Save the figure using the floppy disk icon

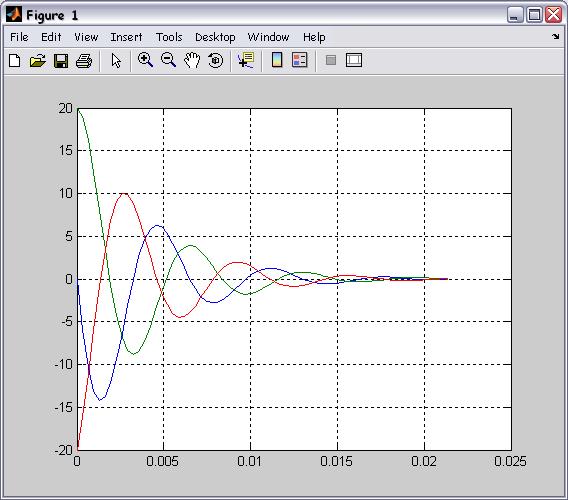61,61
